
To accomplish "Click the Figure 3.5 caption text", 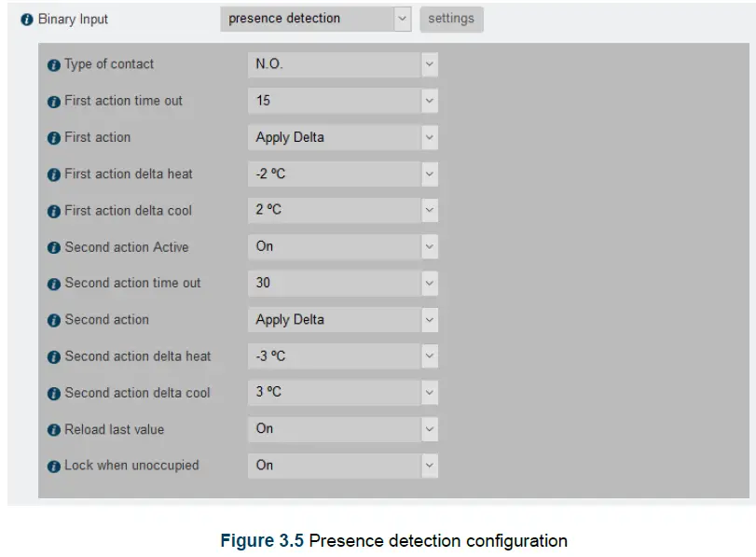I will (393, 541).
